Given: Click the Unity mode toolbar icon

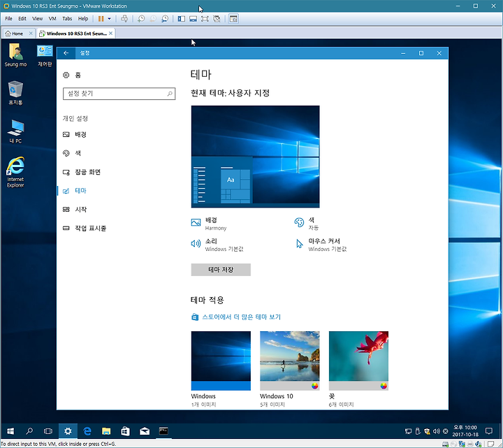Looking at the screenshot, I should [x=217, y=19].
